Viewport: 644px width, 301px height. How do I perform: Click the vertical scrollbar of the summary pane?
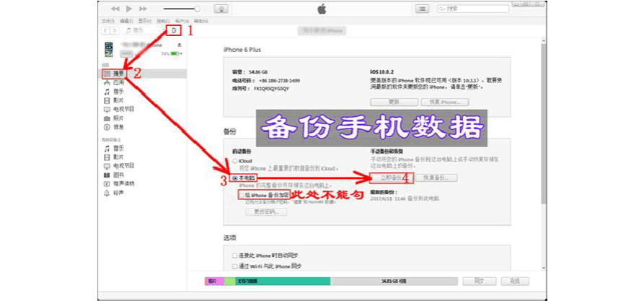pyautogui.click(x=543, y=123)
